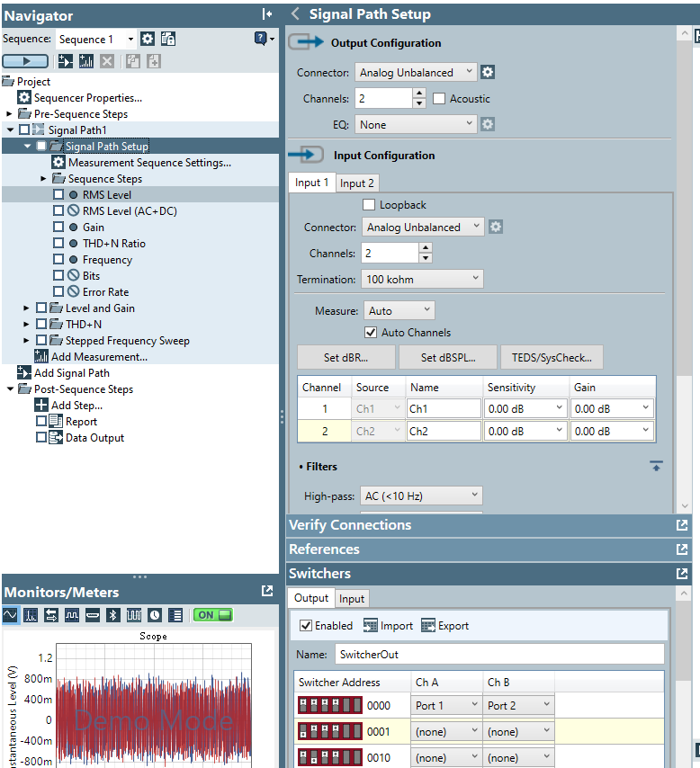The width and height of the screenshot is (700, 768).
Task: Uncheck the switcher Enabled checkbox
Action: click(x=306, y=626)
